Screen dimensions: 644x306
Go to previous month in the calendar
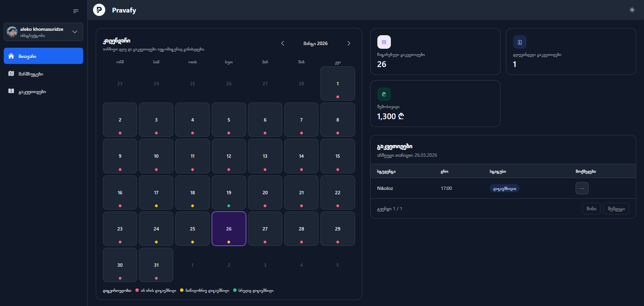click(x=283, y=43)
